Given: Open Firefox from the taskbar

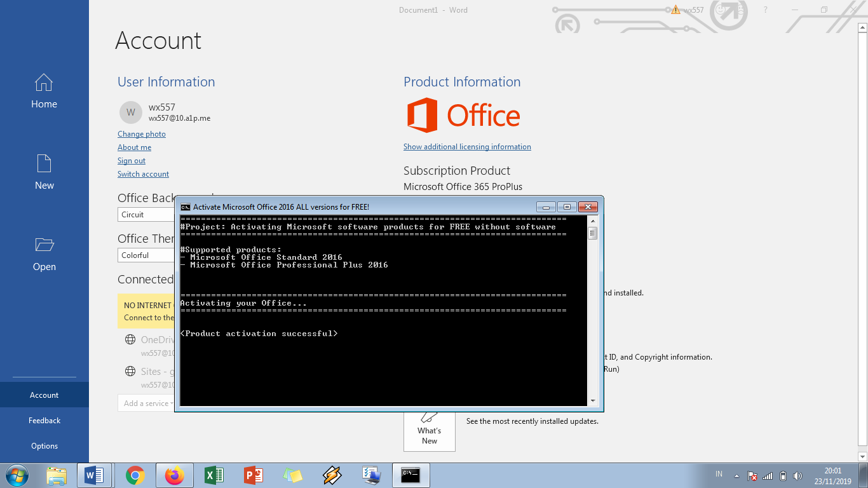Looking at the screenshot, I should [175, 475].
